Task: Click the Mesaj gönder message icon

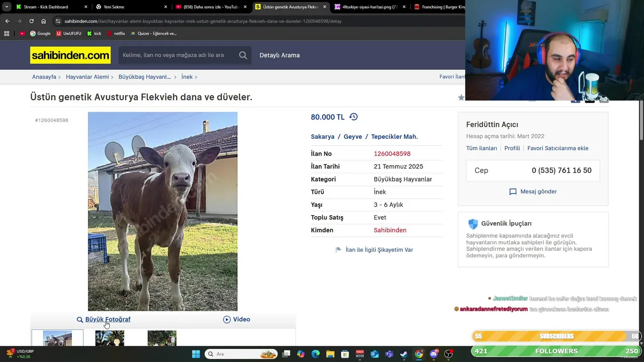Action: point(513,192)
